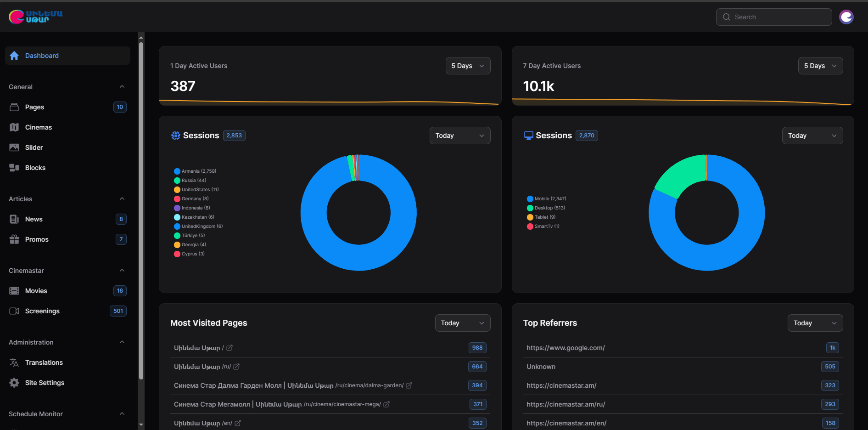868x430 pixels.
Task: Click the Cinemas map icon
Action: click(14, 127)
